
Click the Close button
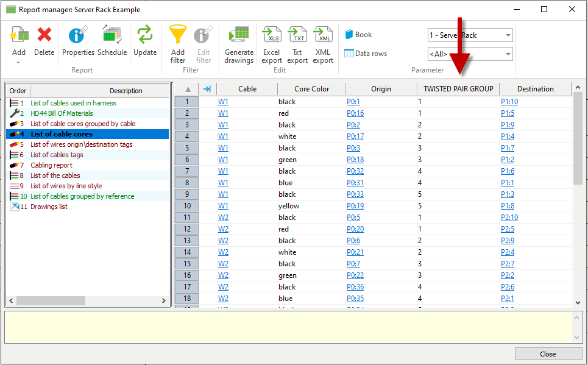coord(548,354)
